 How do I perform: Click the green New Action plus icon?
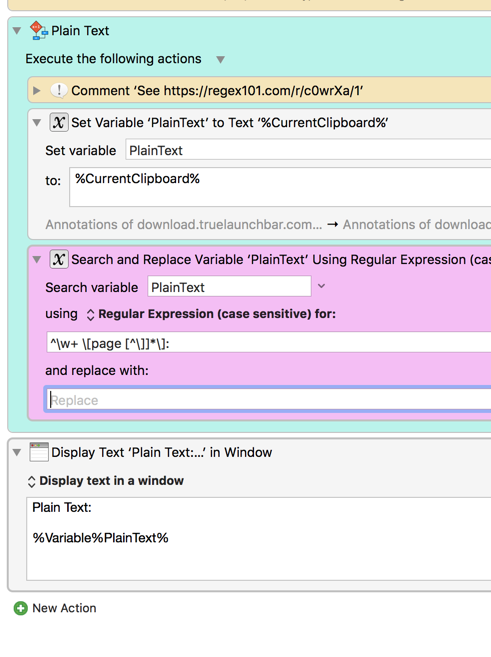point(21,608)
